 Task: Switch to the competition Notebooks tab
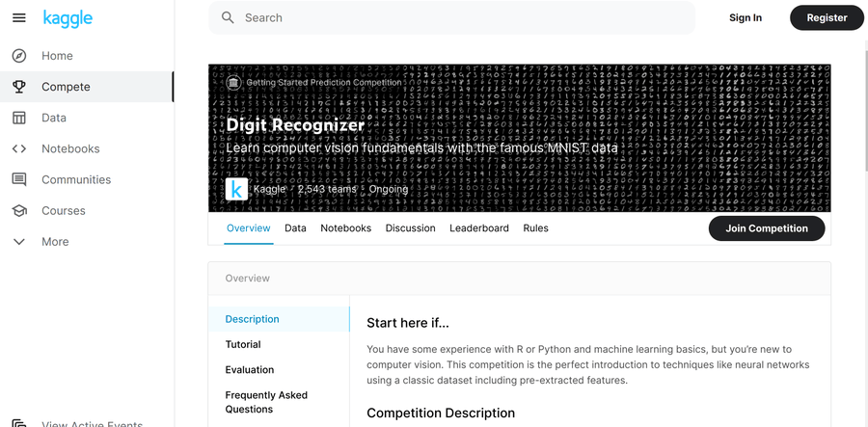pos(346,228)
